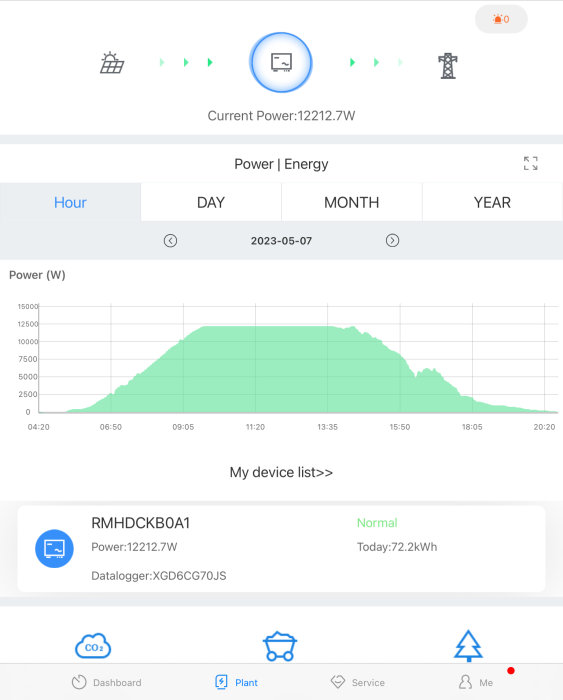Open Plant in bottom navigation
Screen dimensions: 563x700
[237, 682]
